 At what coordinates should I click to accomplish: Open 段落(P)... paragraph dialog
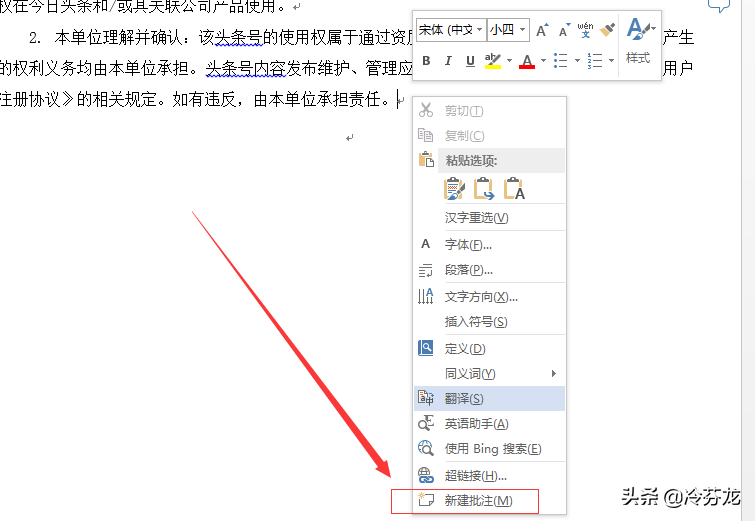490,270
